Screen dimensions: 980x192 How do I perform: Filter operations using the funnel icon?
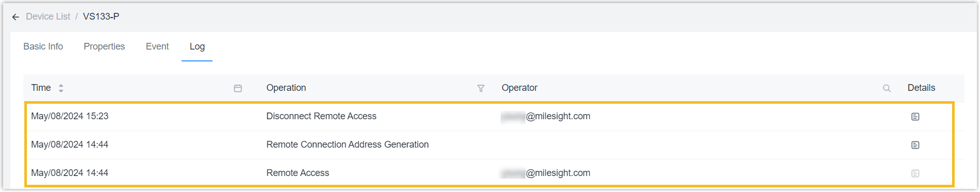(x=481, y=88)
